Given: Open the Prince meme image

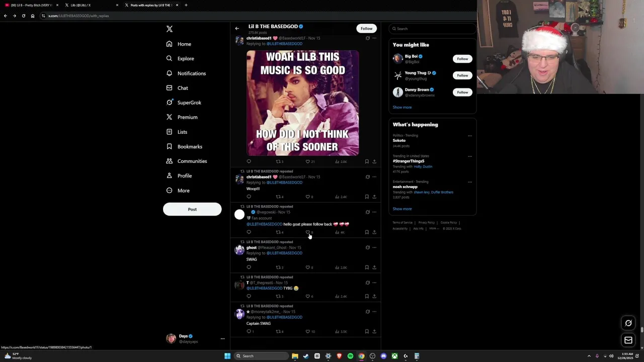Looking at the screenshot, I should click(303, 103).
